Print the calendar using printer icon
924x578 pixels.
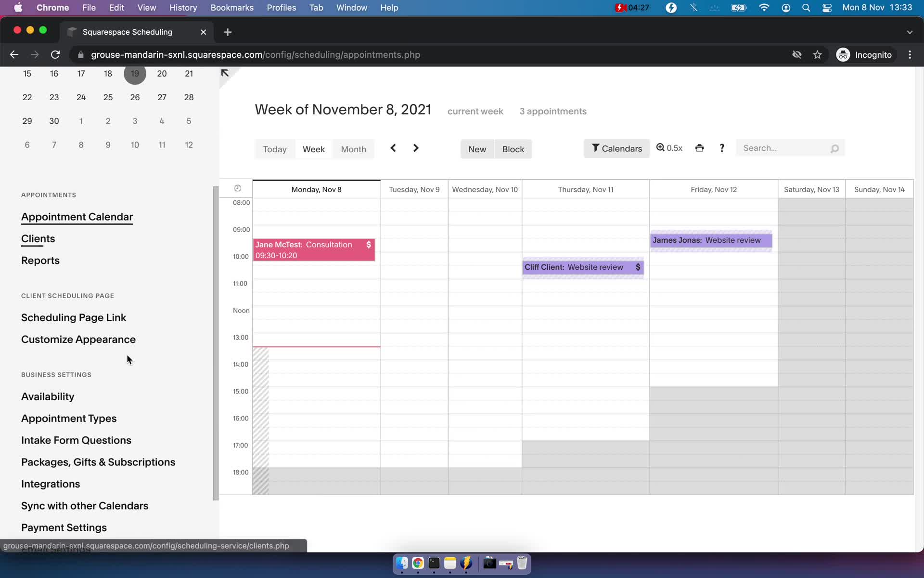(699, 148)
